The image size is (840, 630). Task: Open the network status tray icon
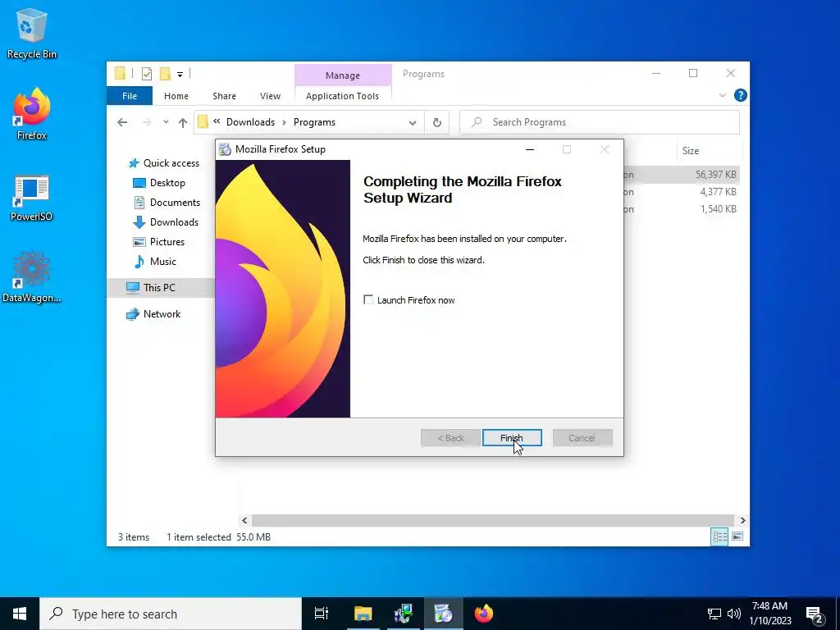(714, 614)
